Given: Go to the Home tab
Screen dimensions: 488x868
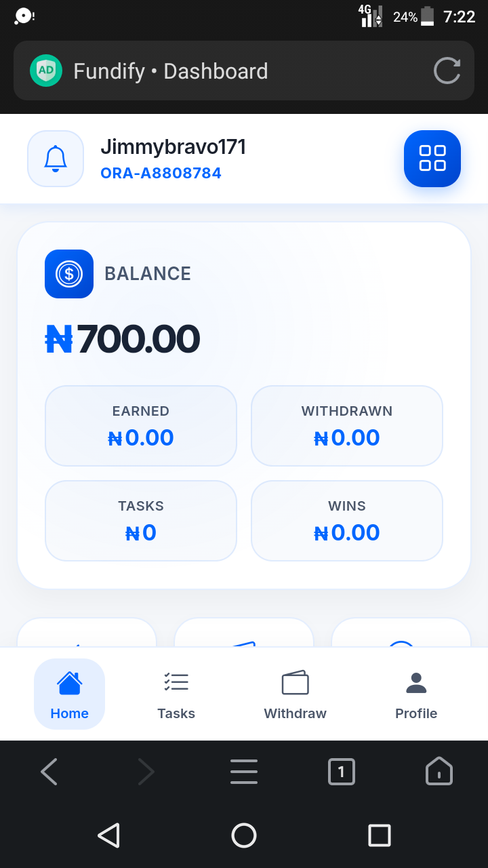Looking at the screenshot, I should (69, 694).
